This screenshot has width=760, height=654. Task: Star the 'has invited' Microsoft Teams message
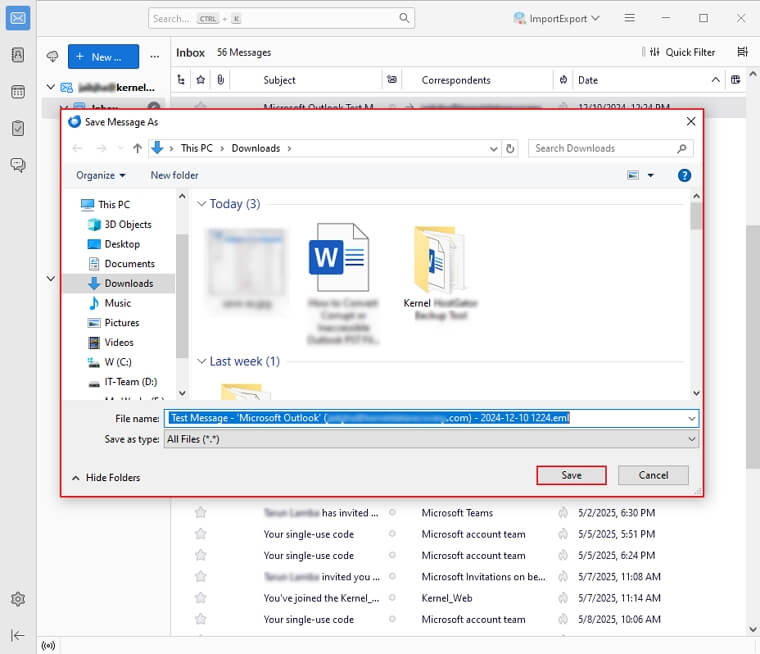click(201, 512)
